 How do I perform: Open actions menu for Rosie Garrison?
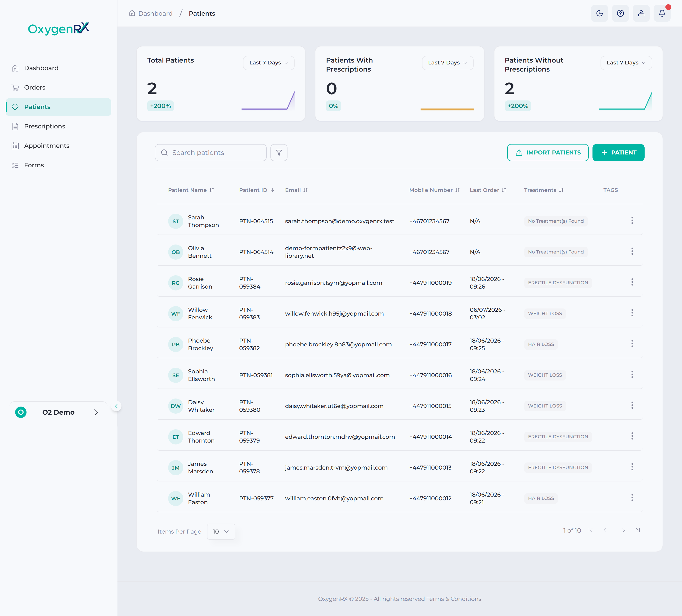pos(632,282)
